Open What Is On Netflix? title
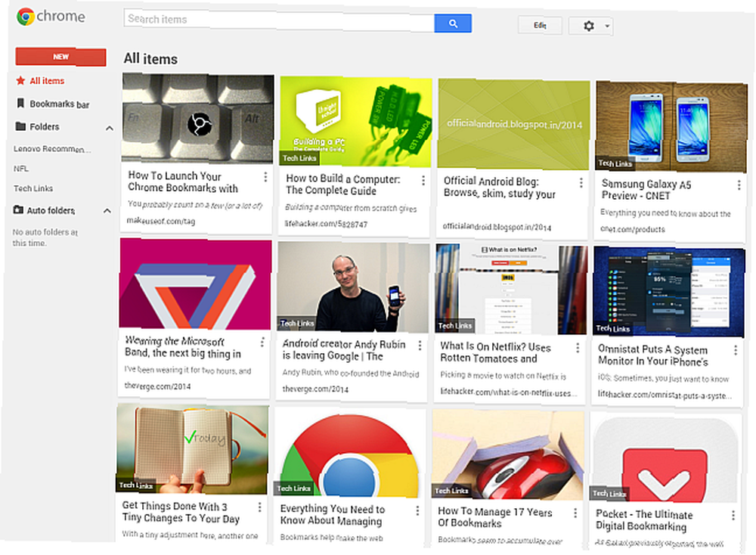 click(x=495, y=352)
